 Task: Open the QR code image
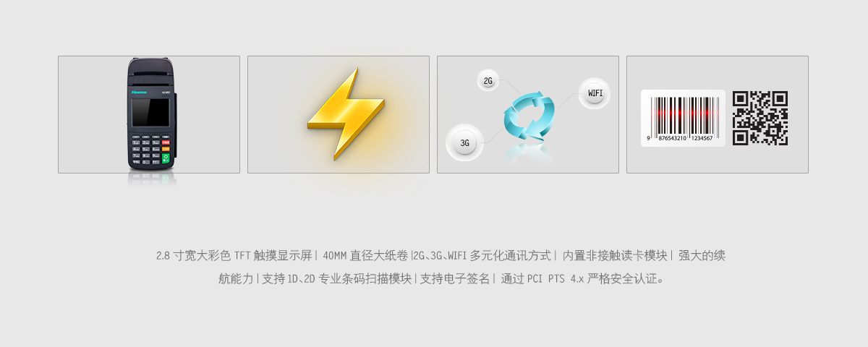[760, 118]
